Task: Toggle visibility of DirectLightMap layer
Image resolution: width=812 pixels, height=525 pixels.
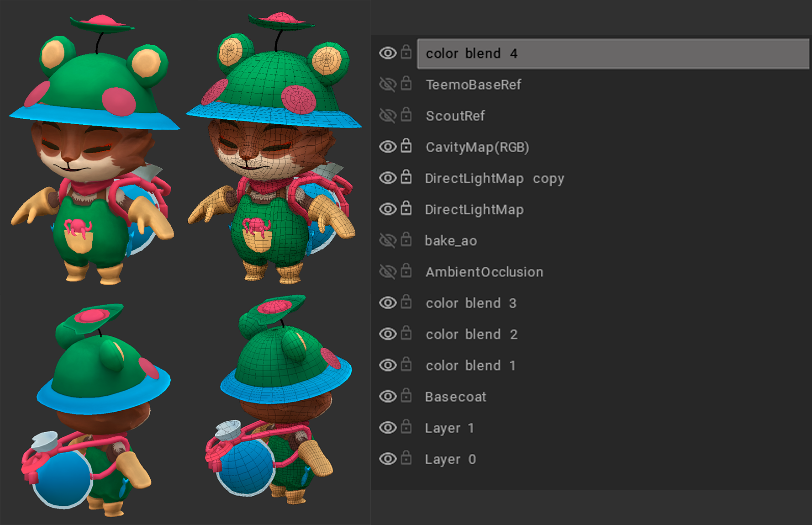Action: [x=388, y=209]
